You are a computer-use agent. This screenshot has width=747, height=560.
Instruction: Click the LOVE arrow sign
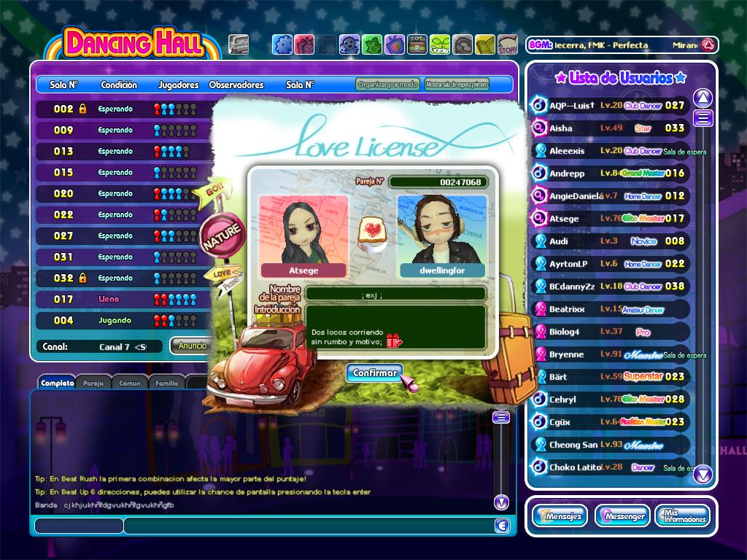(x=222, y=273)
